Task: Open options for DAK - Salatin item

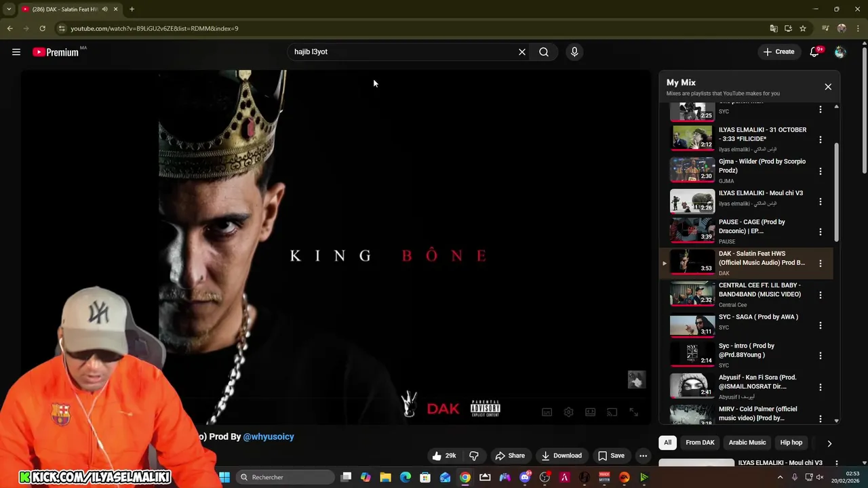Action: (x=821, y=263)
